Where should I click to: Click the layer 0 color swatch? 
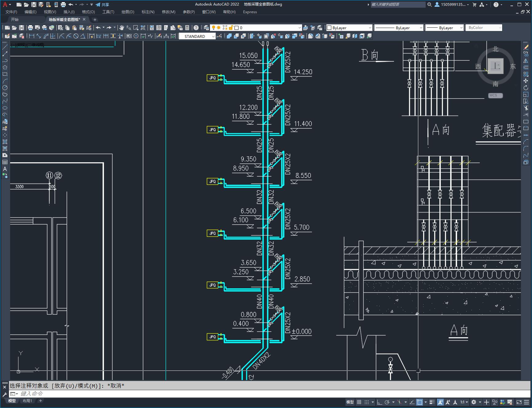click(x=237, y=28)
